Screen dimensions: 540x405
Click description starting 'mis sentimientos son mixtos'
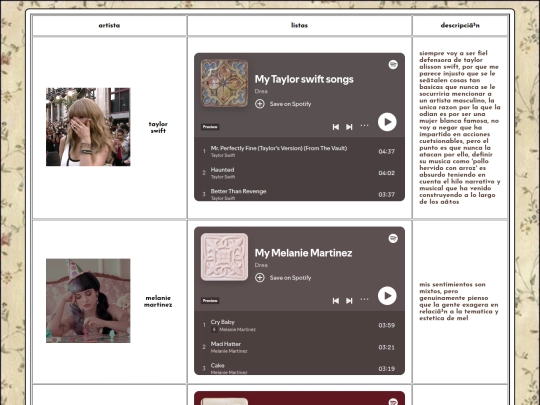pos(459,301)
